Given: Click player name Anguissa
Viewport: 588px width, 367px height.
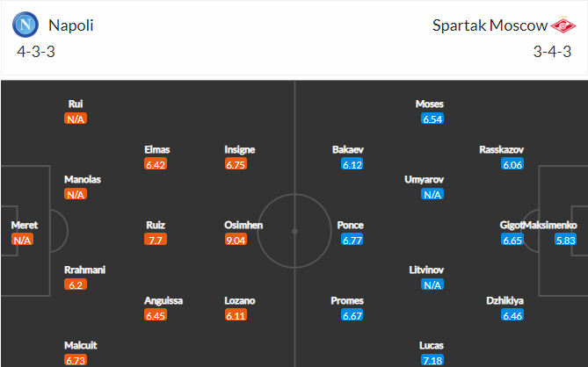Looking at the screenshot, I should coord(163,301).
